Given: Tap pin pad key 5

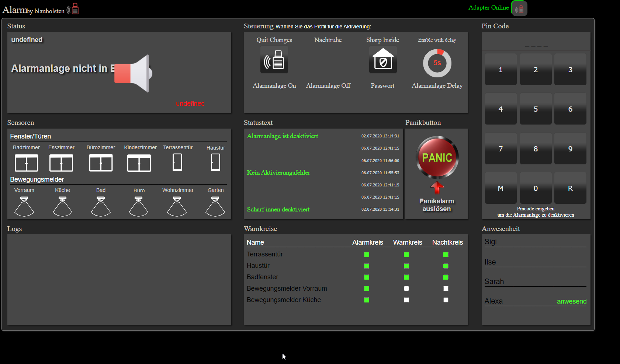Looking at the screenshot, I should pos(536,109).
